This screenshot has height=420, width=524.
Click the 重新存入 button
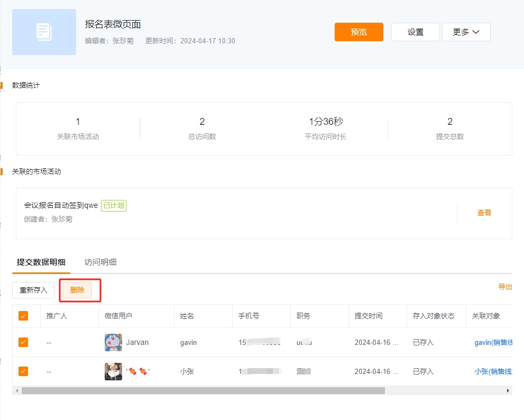33,290
